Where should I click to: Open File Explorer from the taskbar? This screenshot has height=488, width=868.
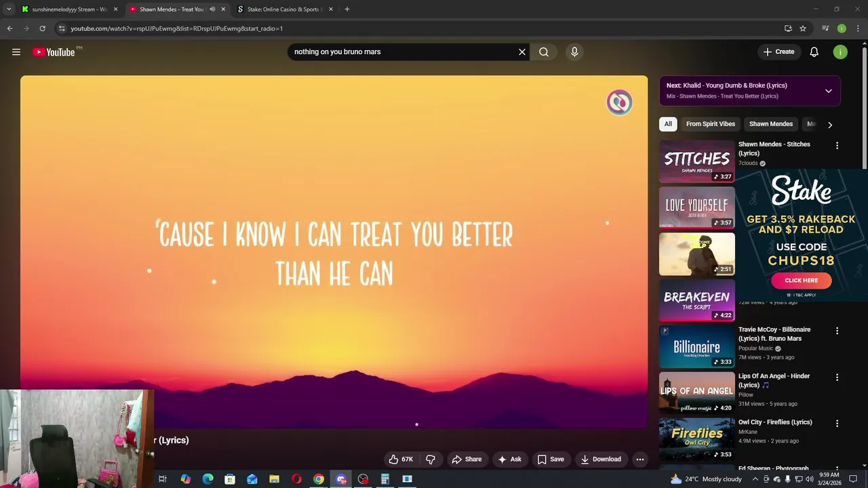274,479
